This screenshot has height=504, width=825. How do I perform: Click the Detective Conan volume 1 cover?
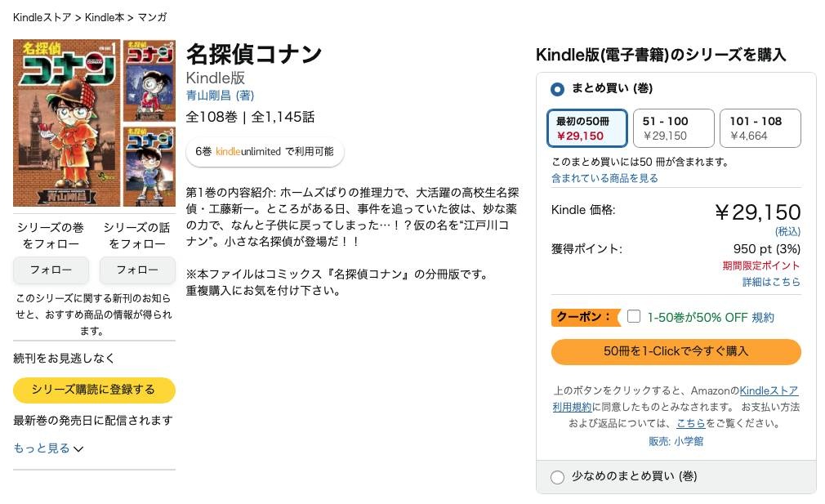click(x=66, y=123)
